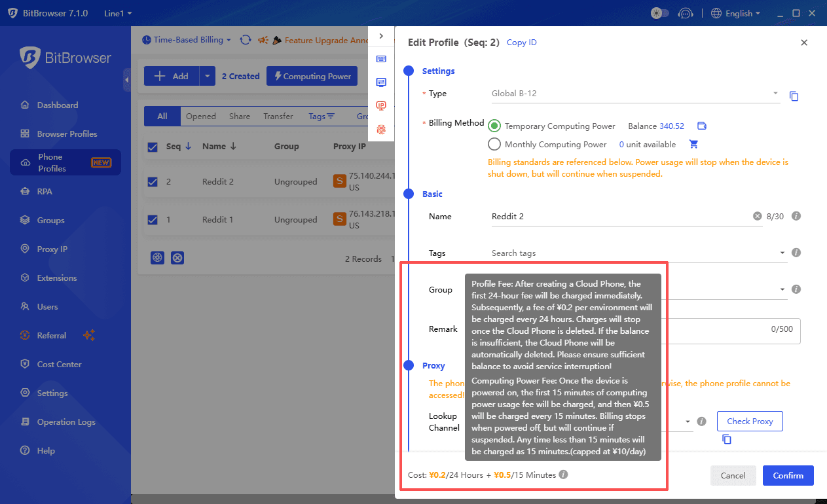The width and height of the screenshot is (827, 504).
Task: Open the English language dropdown
Action: point(735,13)
